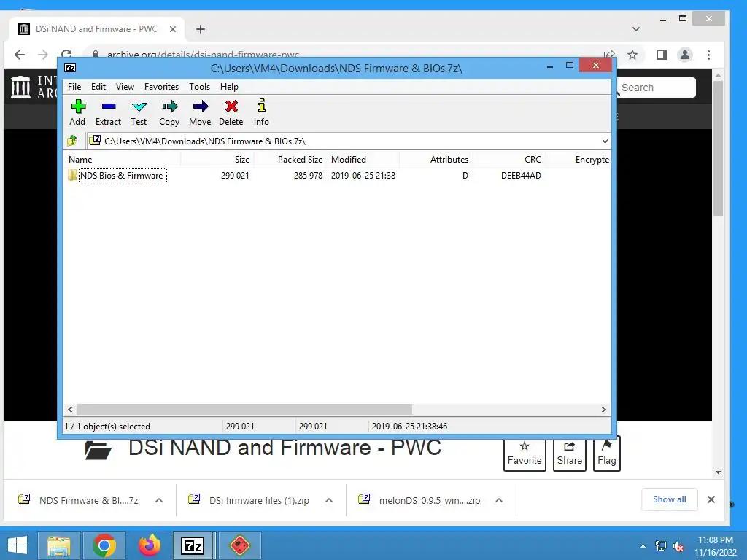Open the red emulator taskbar icon
This screenshot has height=560, width=747.
click(239, 545)
